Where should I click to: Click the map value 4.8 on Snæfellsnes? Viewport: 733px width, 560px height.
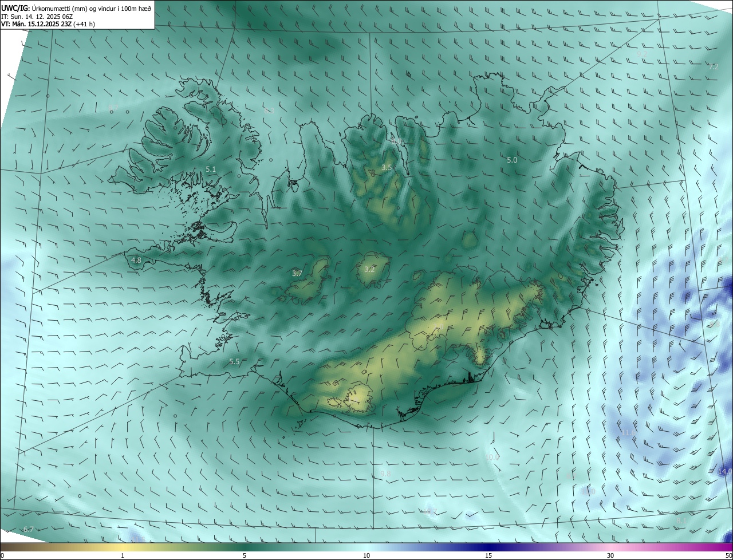[136, 260]
